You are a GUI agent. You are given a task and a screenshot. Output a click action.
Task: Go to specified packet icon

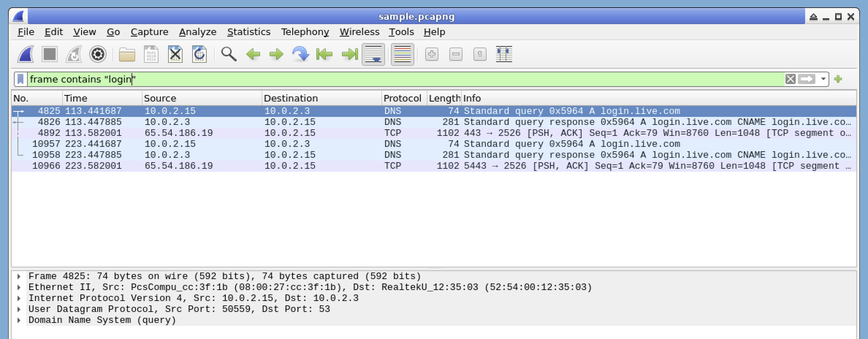301,54
